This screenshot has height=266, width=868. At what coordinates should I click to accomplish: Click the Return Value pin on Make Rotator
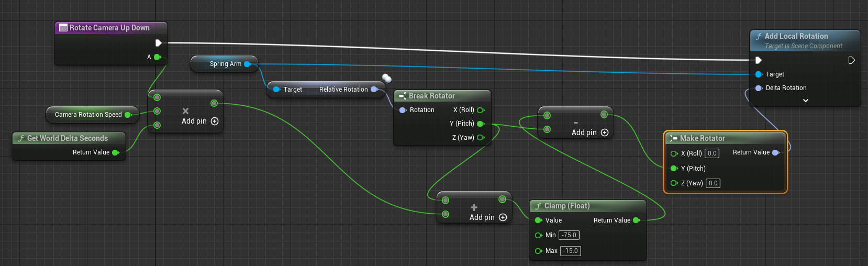coord(776,152)
